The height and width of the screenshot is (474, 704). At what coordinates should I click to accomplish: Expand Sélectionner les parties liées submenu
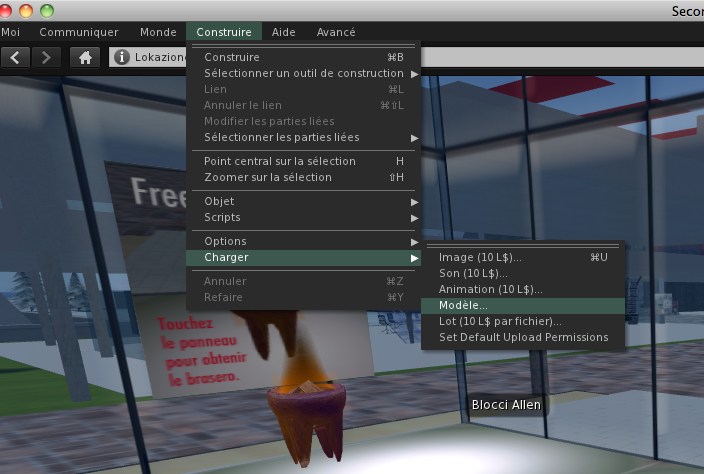[304, 137]
